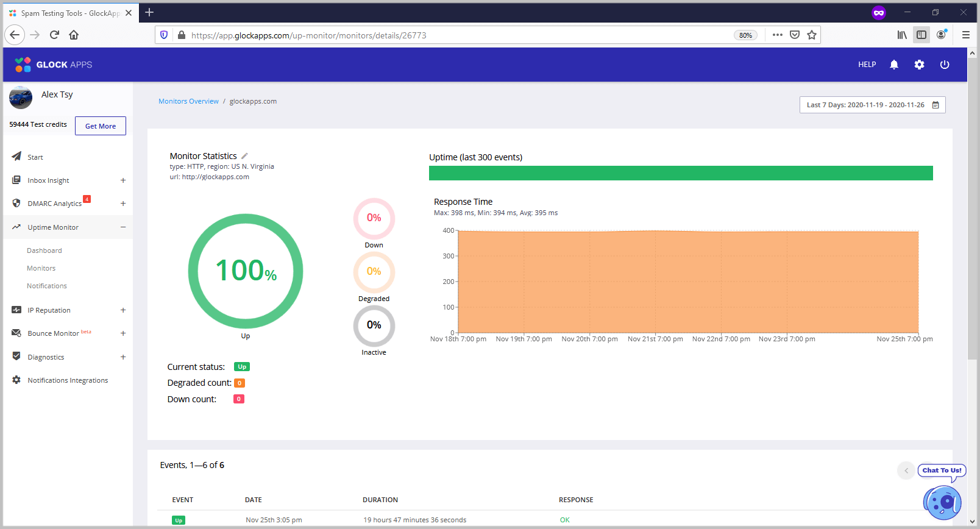Click the Get More credits button
Viewport: 980px width, 529px height.
pyautogui.click(x=101, y=126)
